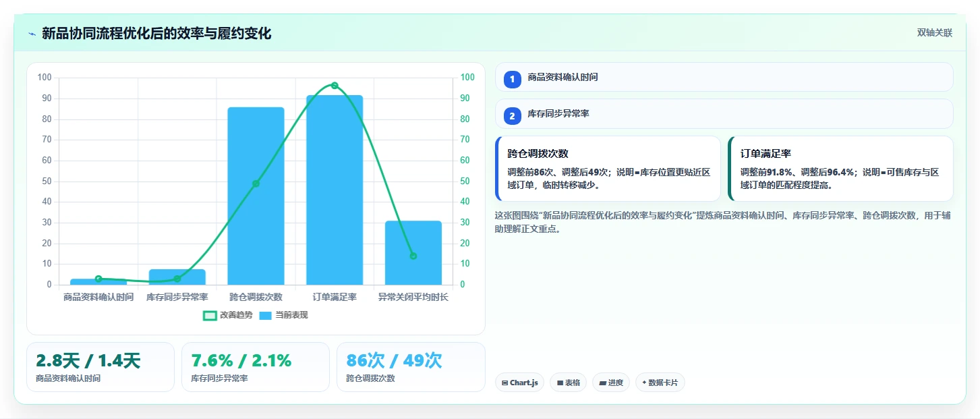Select the 异常关闭平均时长 bar
980x419 pixels.
coord(413,252)
